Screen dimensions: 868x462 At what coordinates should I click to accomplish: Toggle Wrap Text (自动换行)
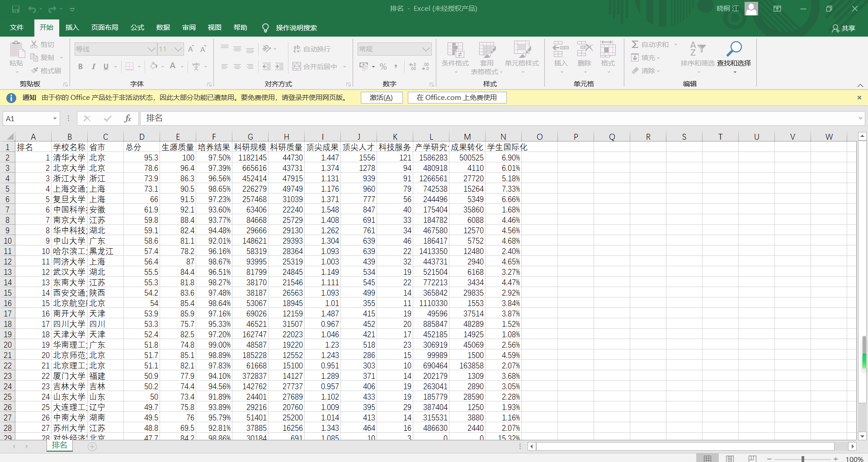coord(312,49)
